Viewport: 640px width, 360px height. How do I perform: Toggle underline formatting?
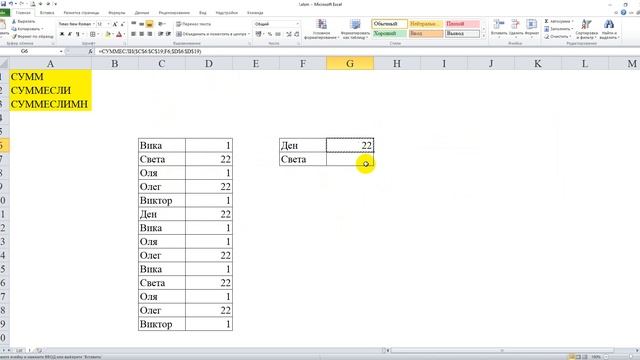coord(78,34)
